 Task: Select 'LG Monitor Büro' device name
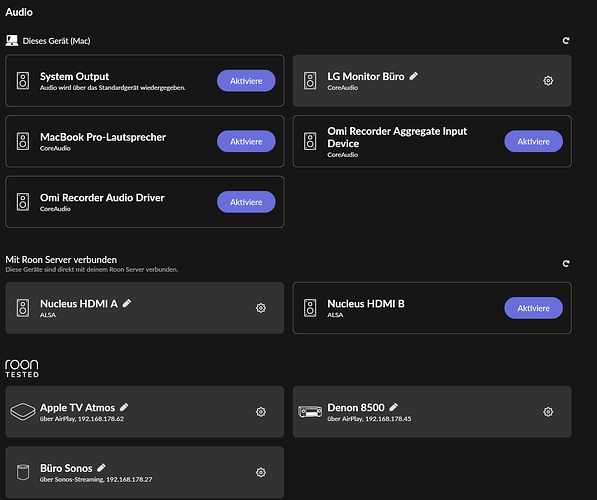[x=366, y=77]
